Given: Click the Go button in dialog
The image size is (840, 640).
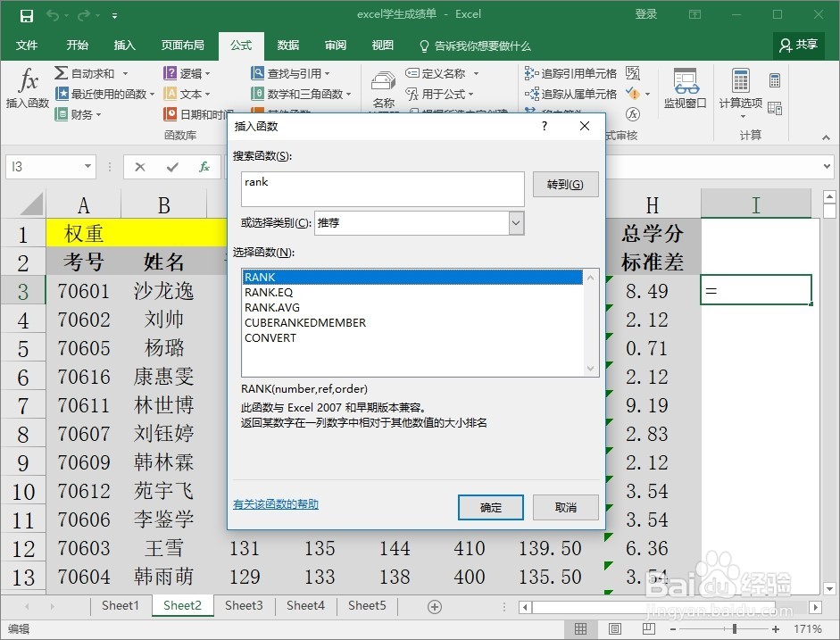Looking at the screenshot, I should pyautogui.click(x=565, y=184).
